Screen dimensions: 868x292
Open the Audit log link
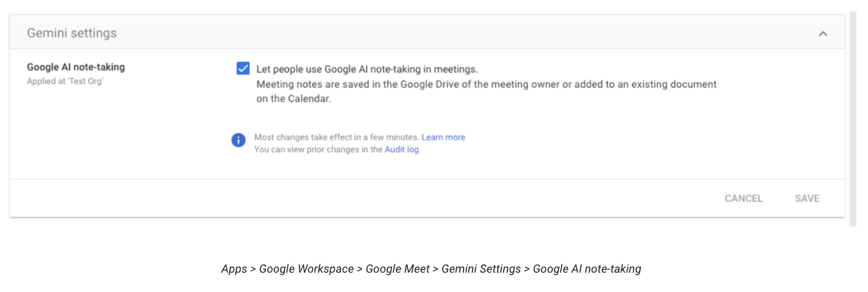402,149
